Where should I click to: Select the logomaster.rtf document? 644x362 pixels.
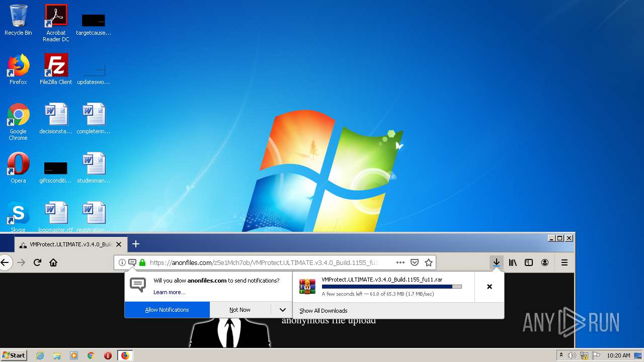click(56, 217)
